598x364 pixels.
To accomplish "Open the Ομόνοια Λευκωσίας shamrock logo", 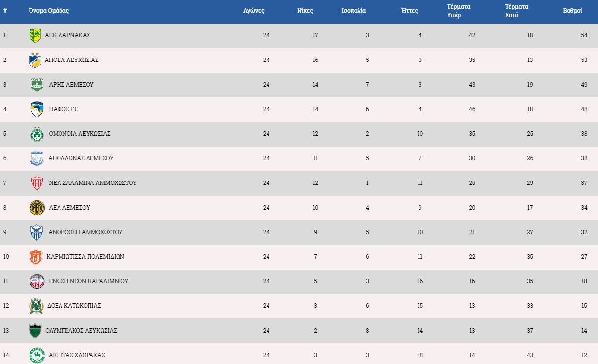I will (x=37, y=134).
